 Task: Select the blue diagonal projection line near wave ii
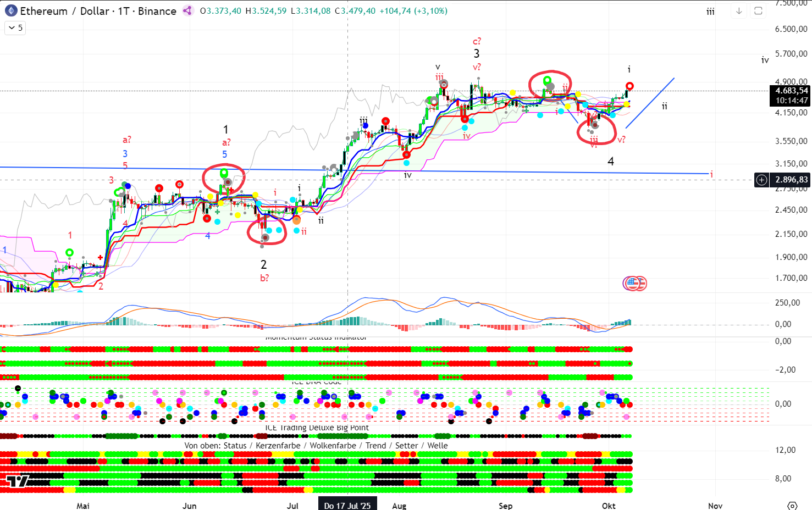tap(650, 103)
